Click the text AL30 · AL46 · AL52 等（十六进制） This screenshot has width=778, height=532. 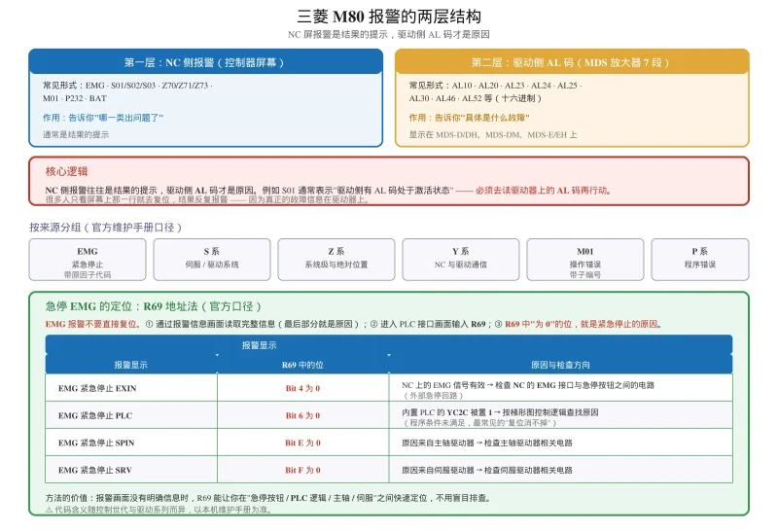pos(475,98)
